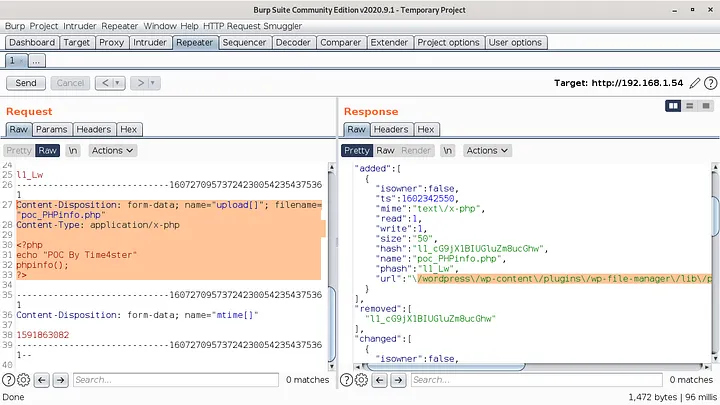
Task: Open the history back arrow dropdown
Action: 118,83
